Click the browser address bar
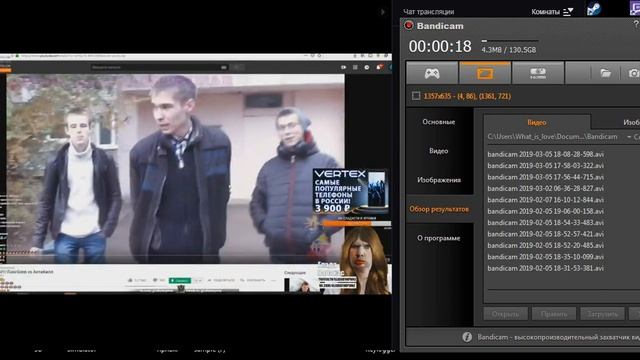This screenshot has height=360, width=640. 163,56
